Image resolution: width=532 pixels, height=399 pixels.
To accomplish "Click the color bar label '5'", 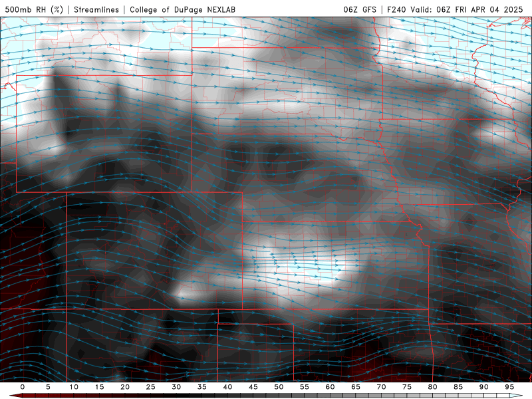I will click(48, 387).
